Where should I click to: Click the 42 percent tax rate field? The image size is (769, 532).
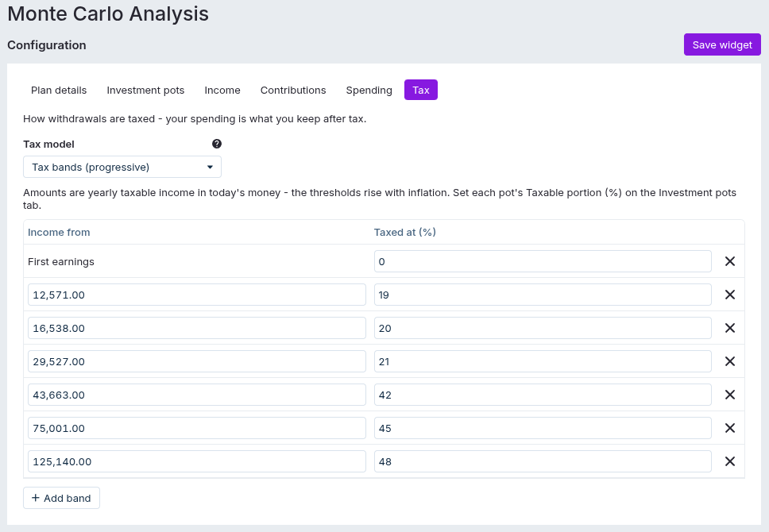[543, 395]
